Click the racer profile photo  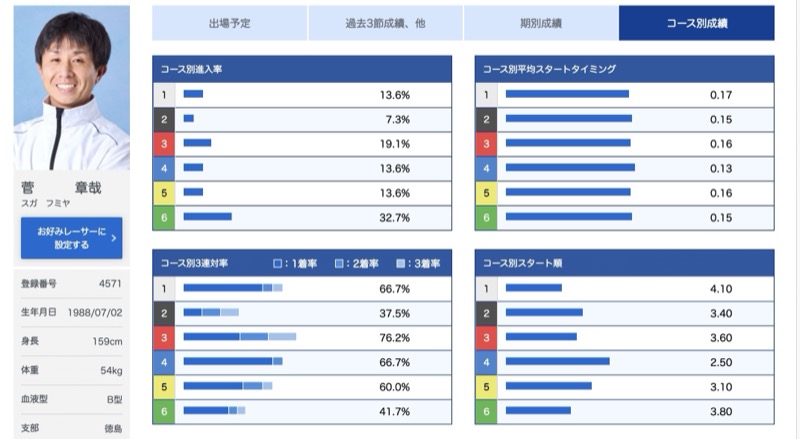point(72,90)
